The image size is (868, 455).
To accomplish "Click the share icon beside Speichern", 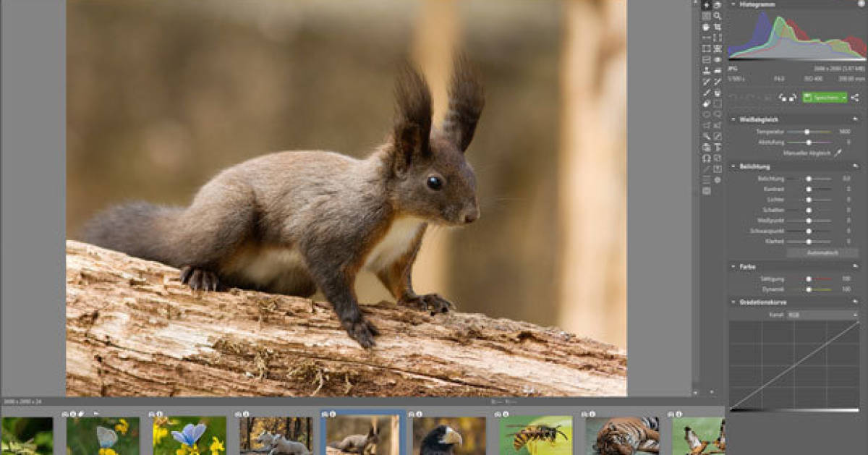I will [x=855, y=98].
